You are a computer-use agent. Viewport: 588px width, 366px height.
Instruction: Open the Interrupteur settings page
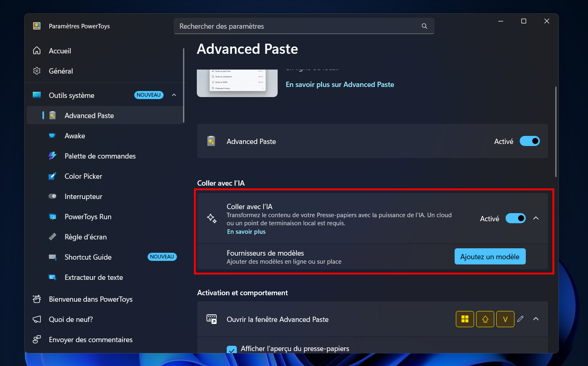(x=105, y=196)
